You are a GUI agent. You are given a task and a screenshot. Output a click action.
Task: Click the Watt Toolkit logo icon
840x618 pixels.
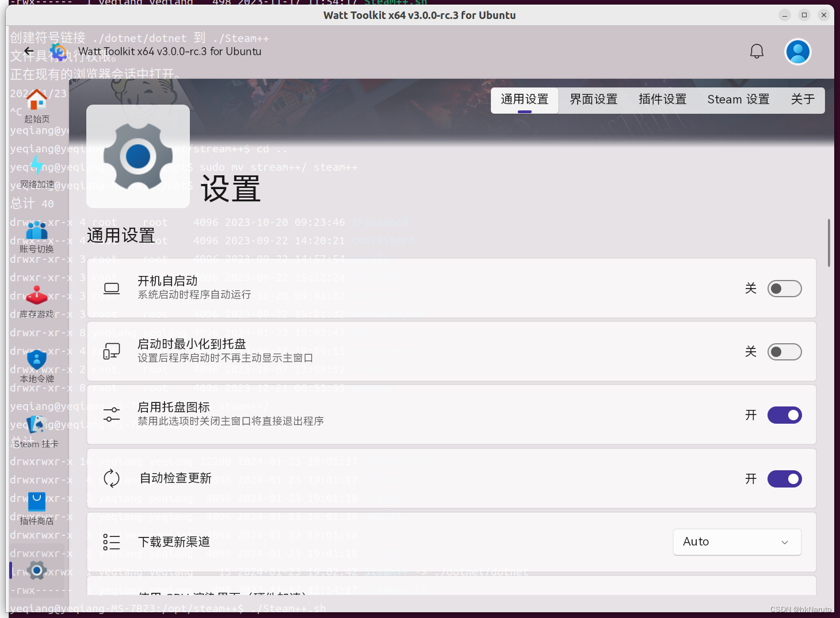[58, 52]
